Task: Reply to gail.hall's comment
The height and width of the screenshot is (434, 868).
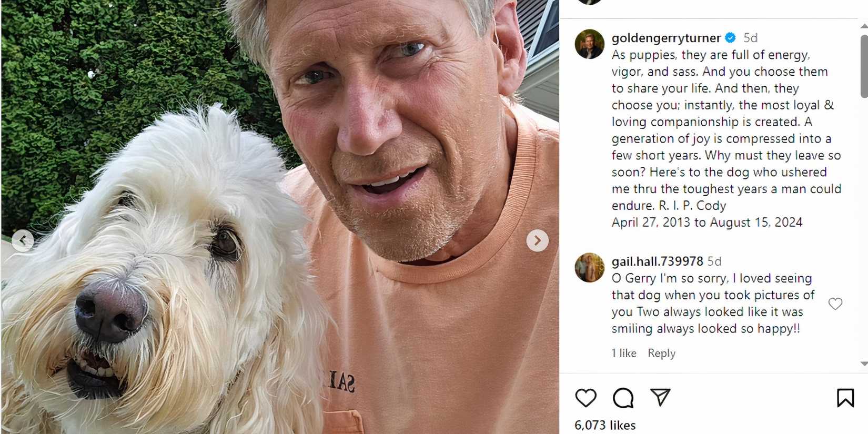Action: pos(661,353)
